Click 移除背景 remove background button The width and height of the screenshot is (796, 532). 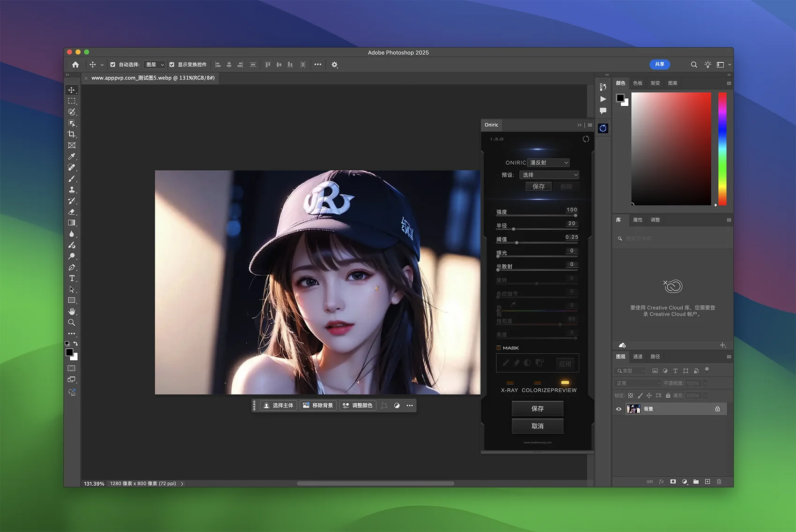(318, 406)
